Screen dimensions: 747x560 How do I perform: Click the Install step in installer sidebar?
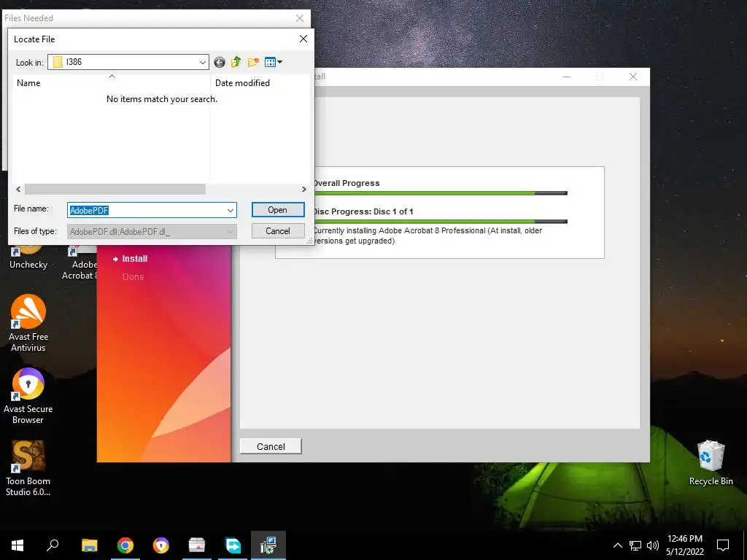pyautogui.click(x=134, y=259)
